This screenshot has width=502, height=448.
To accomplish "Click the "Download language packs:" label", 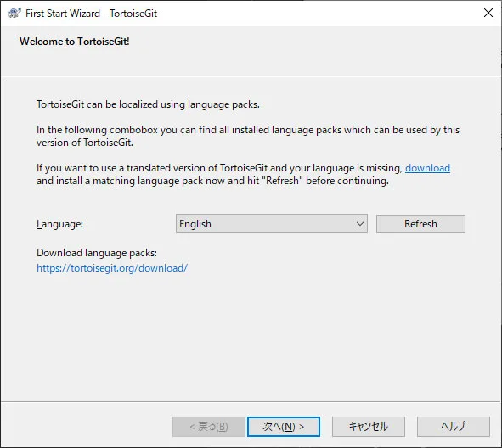I will pyautogui.click(x=97, y=253).
